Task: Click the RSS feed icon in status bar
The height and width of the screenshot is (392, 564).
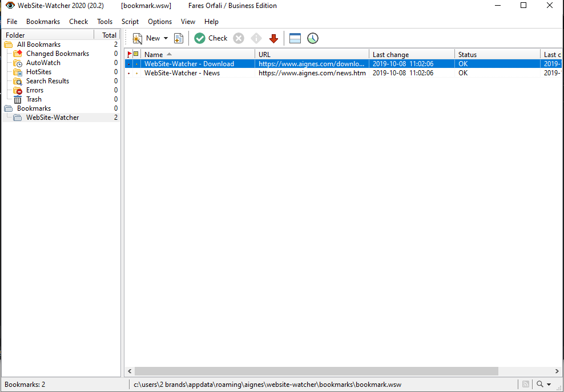Action: [x=526, y=384]
